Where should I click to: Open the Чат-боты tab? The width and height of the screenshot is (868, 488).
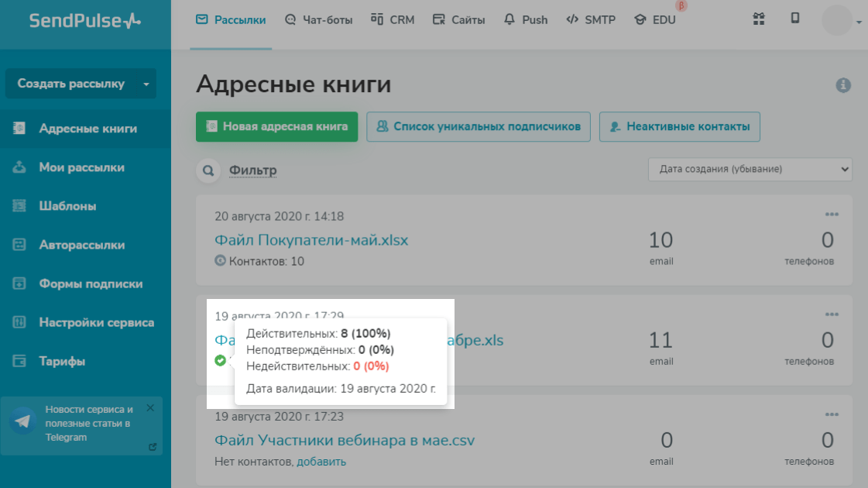pos(318,20)
